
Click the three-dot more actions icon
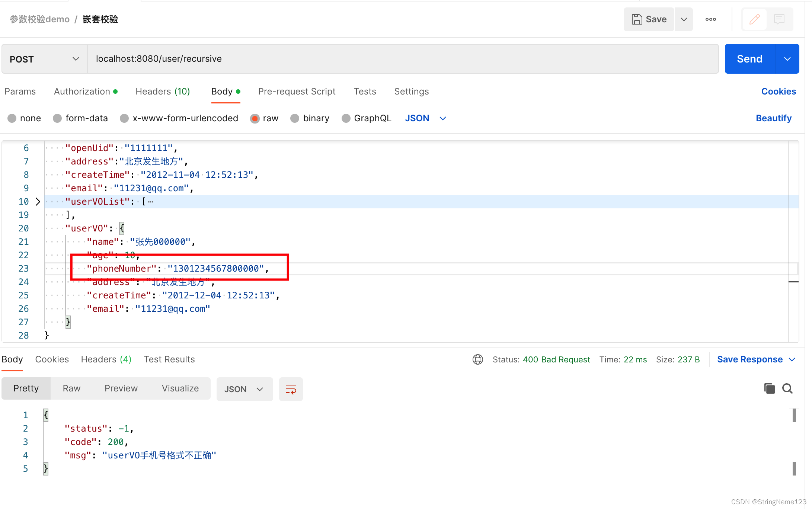tap(710, 19)
